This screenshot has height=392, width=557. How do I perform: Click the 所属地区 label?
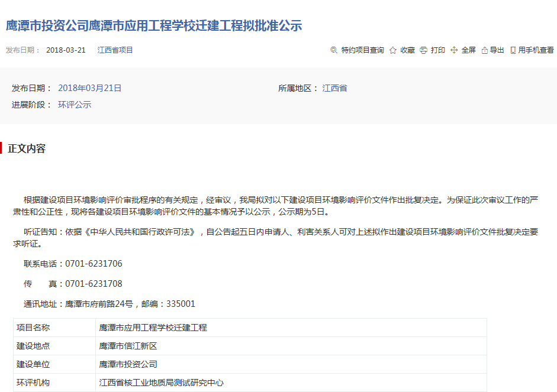click(x=298, y=88)
